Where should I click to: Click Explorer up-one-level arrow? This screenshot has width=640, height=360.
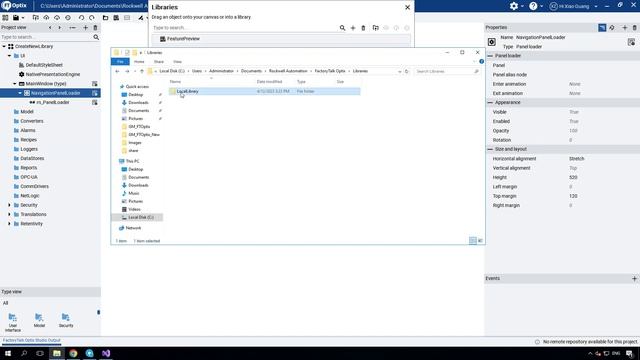(x=142, y=71)
